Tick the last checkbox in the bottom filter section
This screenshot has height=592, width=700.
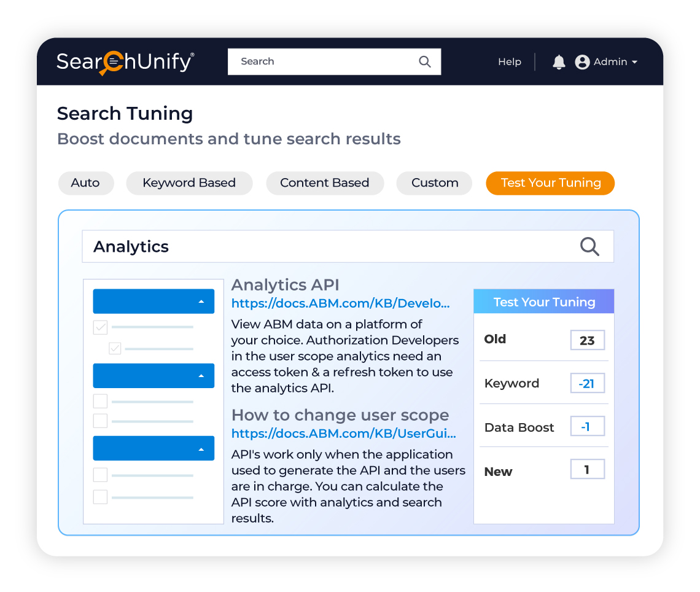pyautogui.click(x=101, y=497)
